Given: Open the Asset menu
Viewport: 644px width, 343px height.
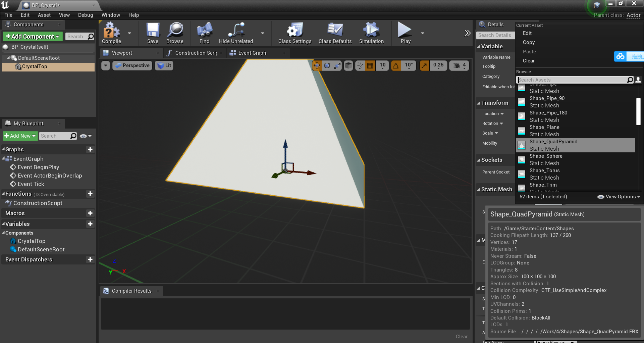Looking at the screenshot, I should click(x=44, y=15).
